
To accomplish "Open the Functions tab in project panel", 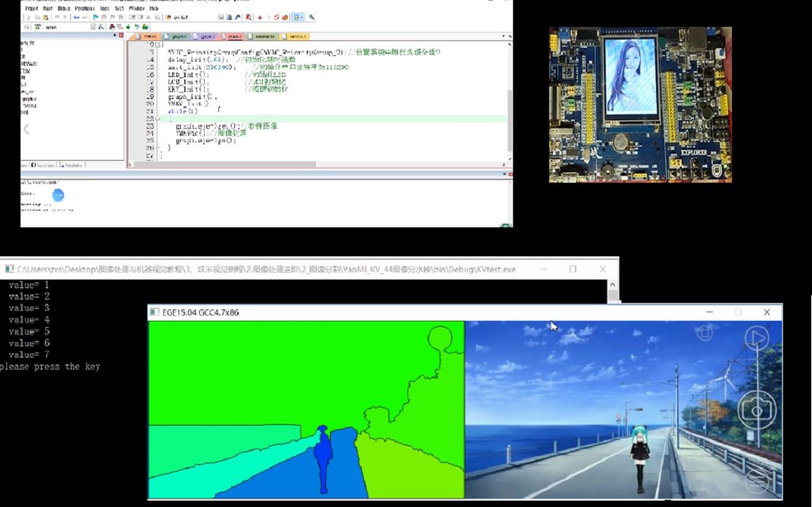I will point(43,165).
